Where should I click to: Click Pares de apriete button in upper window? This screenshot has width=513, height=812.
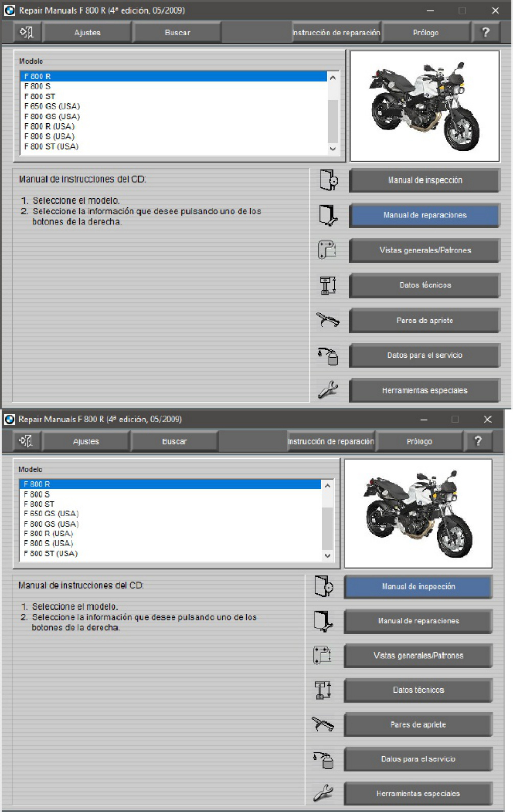[x=425, y=321]
